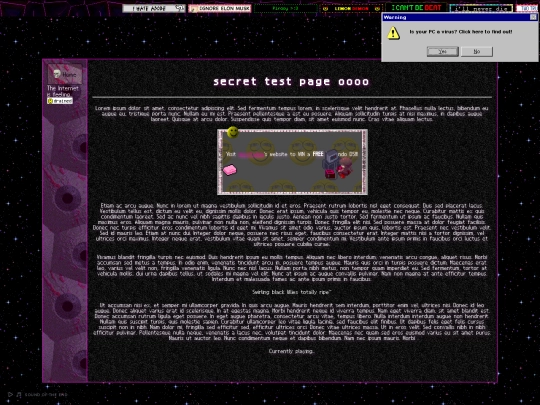Click the yellow warning triangle icon
This screenshot has width=540, height=405.
pyautogui.click(x=393, y=33)
